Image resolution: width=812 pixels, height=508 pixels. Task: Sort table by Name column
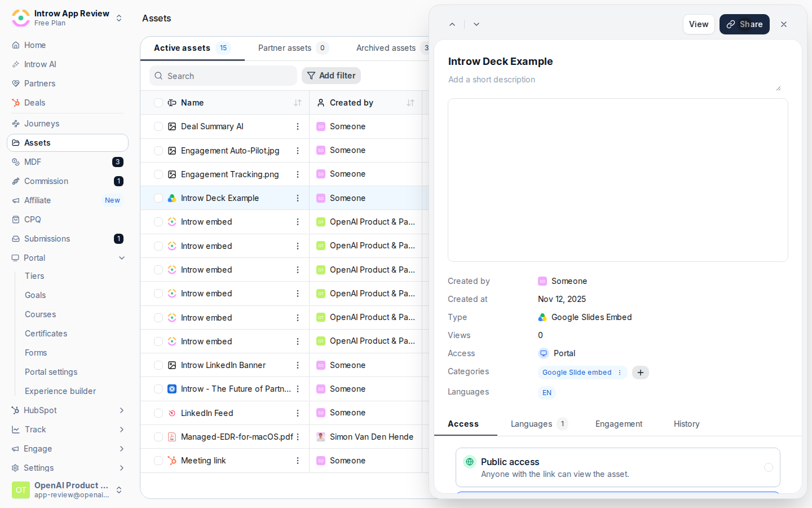(x=298, y=103)
